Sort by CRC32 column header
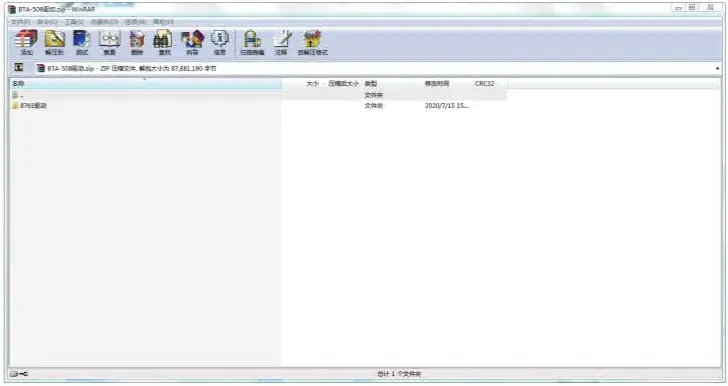 point(489,84)
